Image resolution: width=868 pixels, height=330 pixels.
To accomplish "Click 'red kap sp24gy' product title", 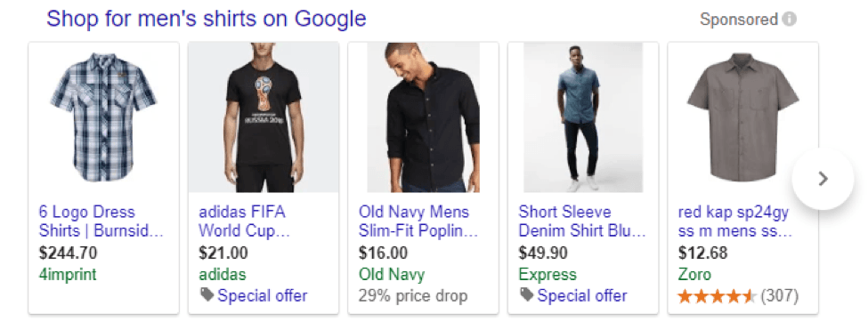I will point(735,221).
